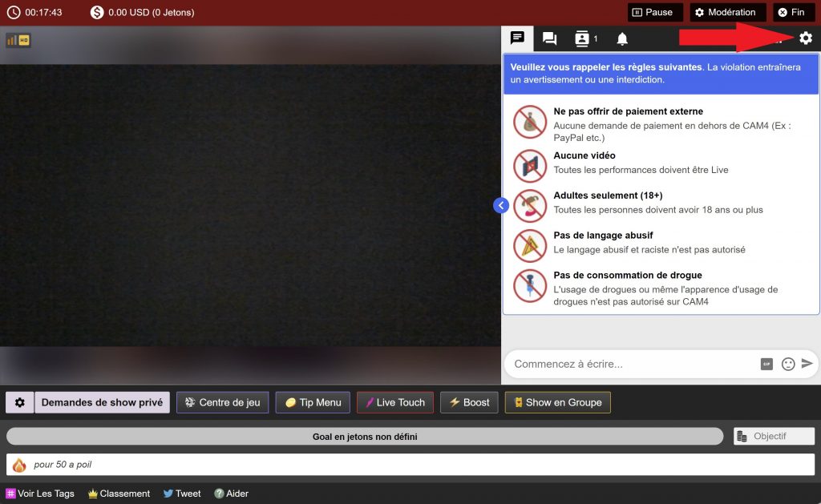Open the emoji picker in chat
Viewport: 821px width, 504px height.
pyautogui.click(x=788, y=364)
